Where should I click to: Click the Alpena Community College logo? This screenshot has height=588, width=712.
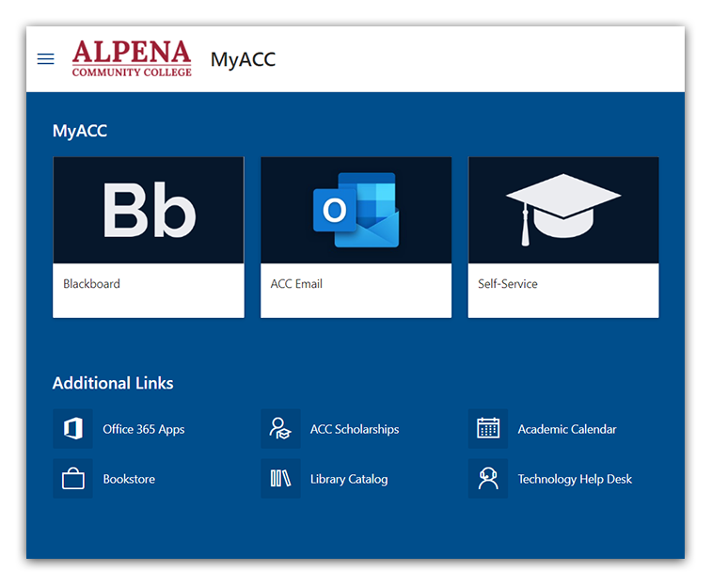[132, 58]
